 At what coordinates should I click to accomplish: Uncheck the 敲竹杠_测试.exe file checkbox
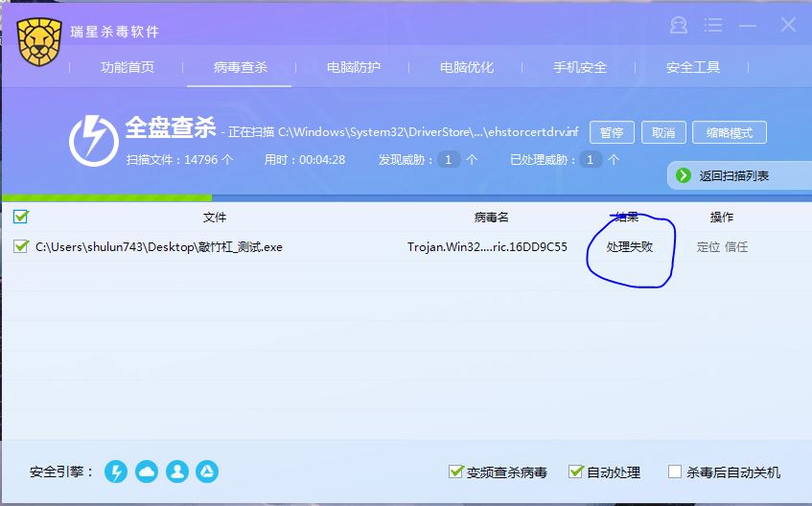click(21, 246)
